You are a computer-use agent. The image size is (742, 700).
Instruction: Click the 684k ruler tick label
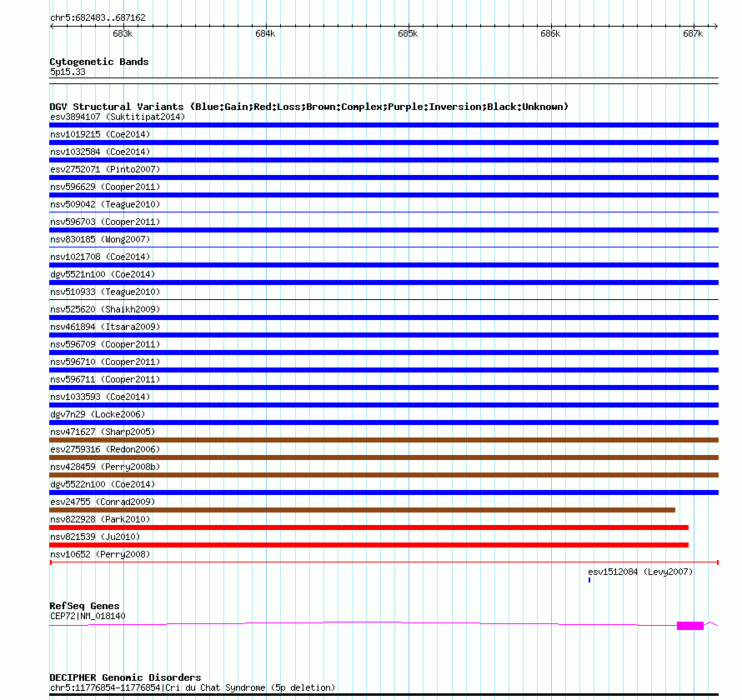pyautogui.click(x=265, y=33)
